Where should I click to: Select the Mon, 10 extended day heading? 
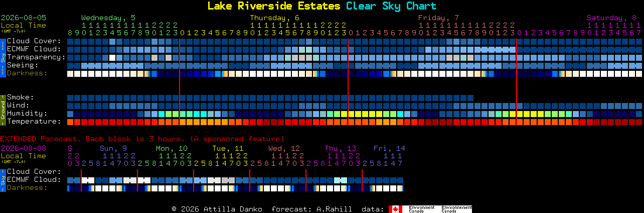coord(172,148)
